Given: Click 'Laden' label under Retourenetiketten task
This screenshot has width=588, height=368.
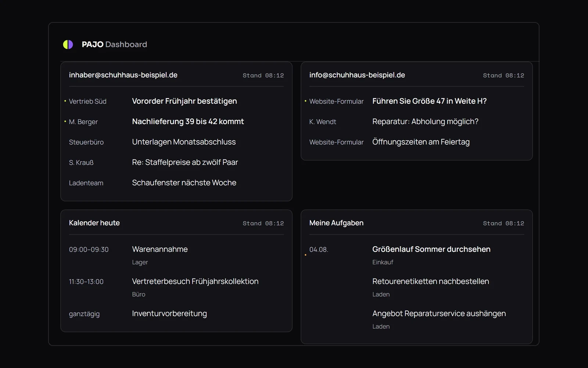Looking at the screenshot, I should click(381, 294).
